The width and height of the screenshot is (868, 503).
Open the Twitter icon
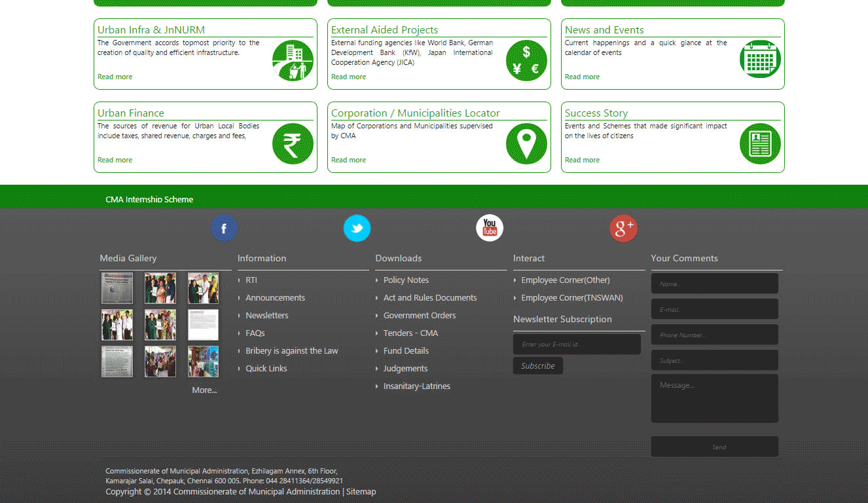(x=357, y=228)
